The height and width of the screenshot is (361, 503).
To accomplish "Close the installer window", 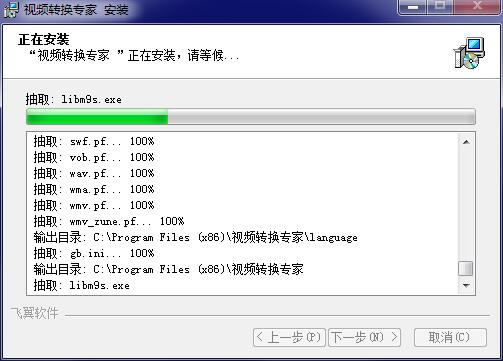I will point(477,7).
